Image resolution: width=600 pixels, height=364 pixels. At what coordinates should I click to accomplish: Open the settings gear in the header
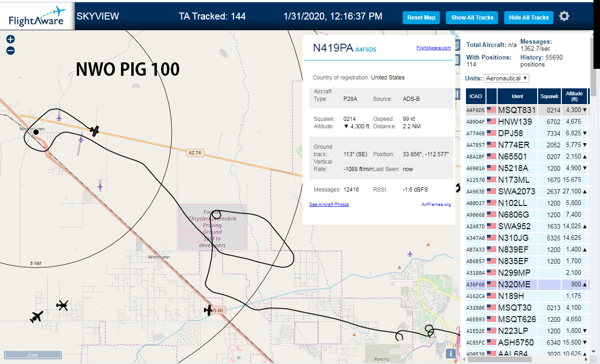[x=564, y=17]
